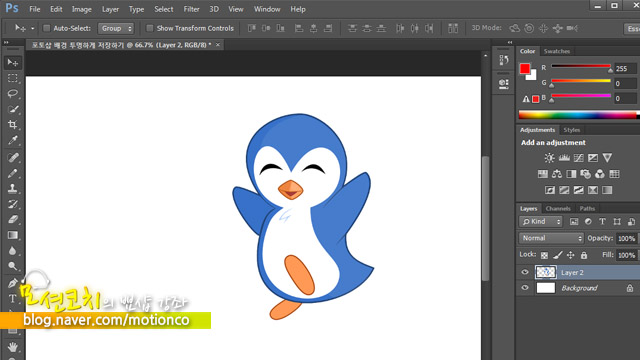The image size is (640, 360).
Task: Click the R channel slider
Action: 581,66
